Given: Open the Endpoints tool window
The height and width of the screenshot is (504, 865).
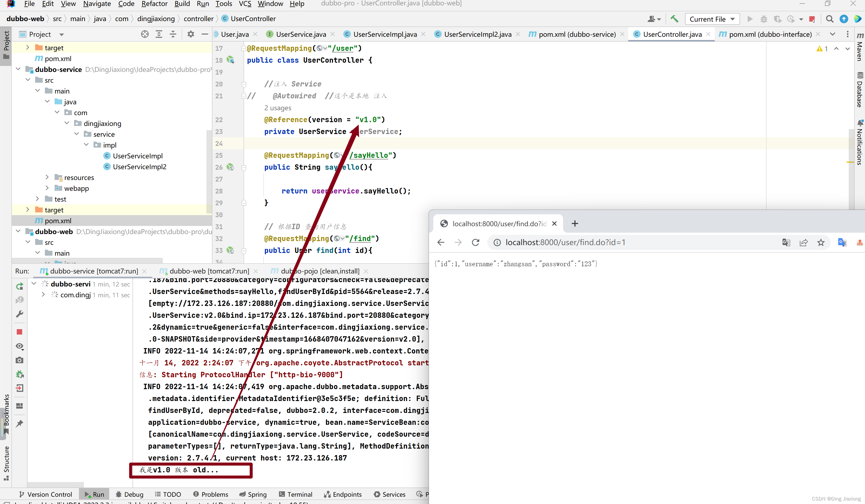Looking at the screenshot, I should [342, 494].
